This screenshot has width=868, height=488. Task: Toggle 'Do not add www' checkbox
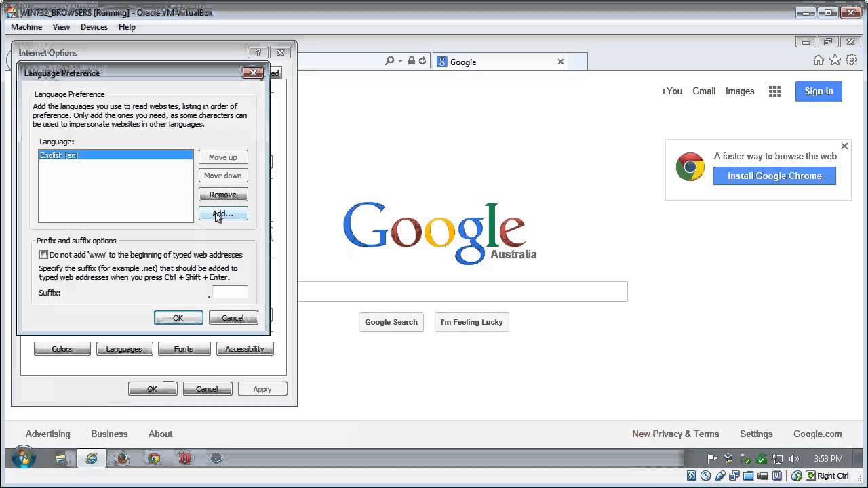[x=43, y=255]
